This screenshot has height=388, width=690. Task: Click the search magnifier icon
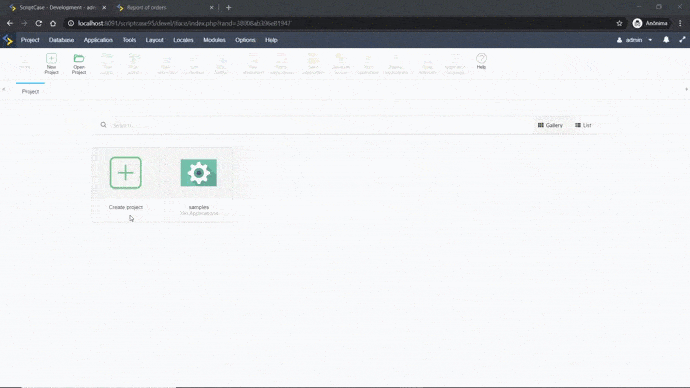coord(103,125)
